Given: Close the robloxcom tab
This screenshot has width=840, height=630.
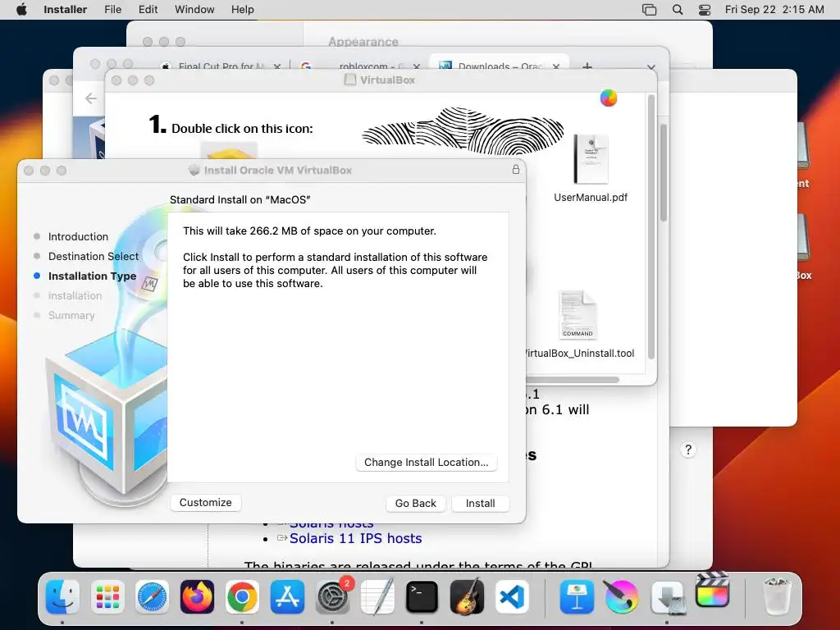Looking at the screenshot, I should pos(416,67).
